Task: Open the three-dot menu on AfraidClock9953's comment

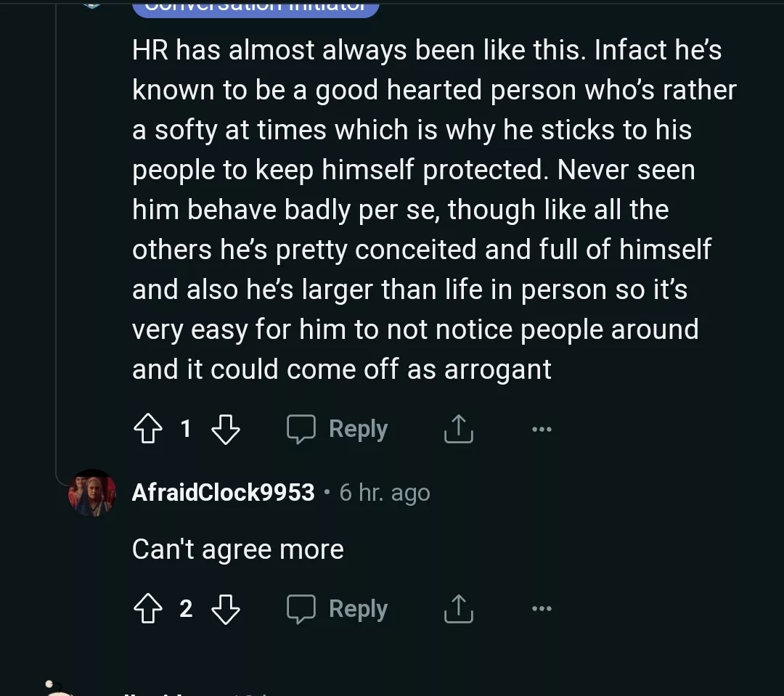Action: [542, 609]
